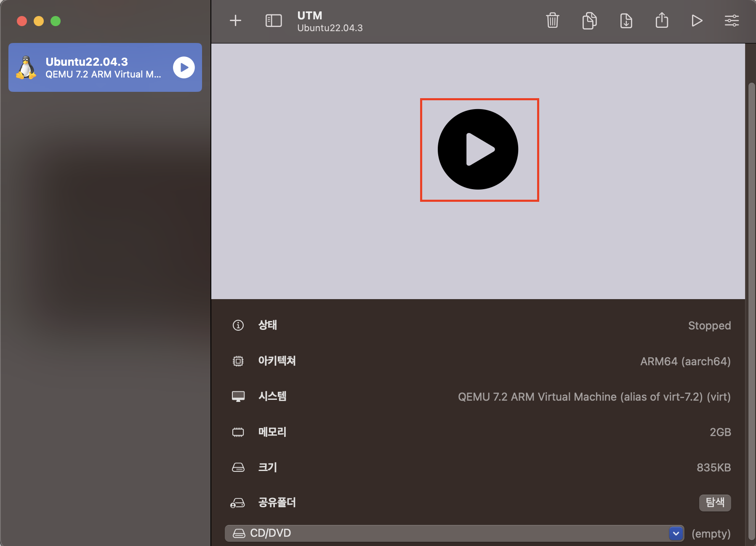Screen dimensions: 756x546
Task: Click the 시스템 label
Action: (x=272, y=396)
